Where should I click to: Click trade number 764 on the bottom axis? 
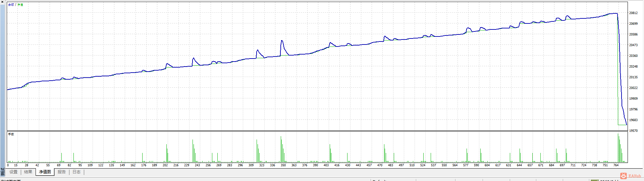tap(616, 165)
